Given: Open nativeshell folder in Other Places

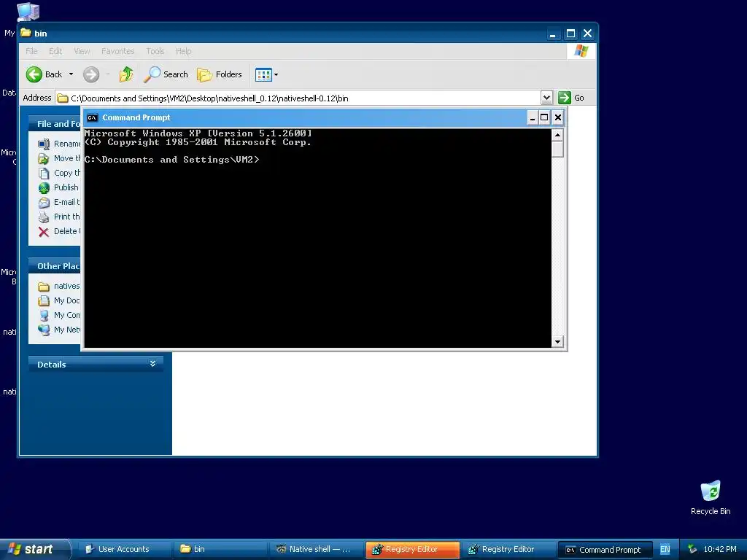Looking at the screenshot, I should [60, 286].
